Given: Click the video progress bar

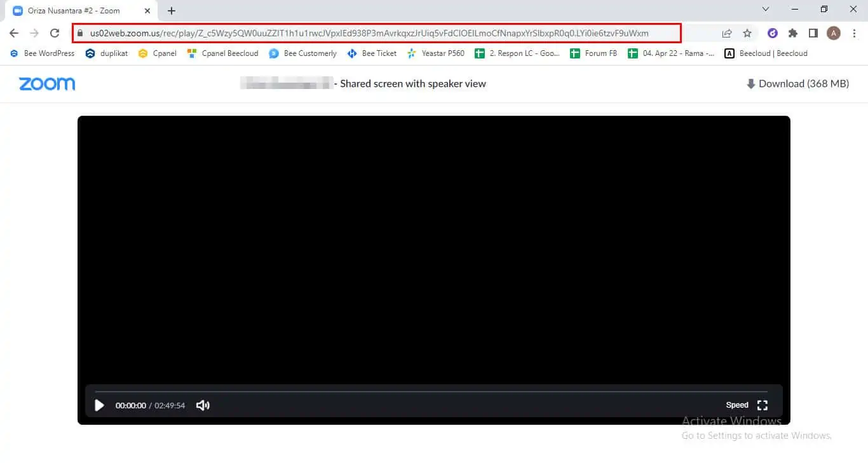Looking at the screenshot, I should [x=431, y=391].
